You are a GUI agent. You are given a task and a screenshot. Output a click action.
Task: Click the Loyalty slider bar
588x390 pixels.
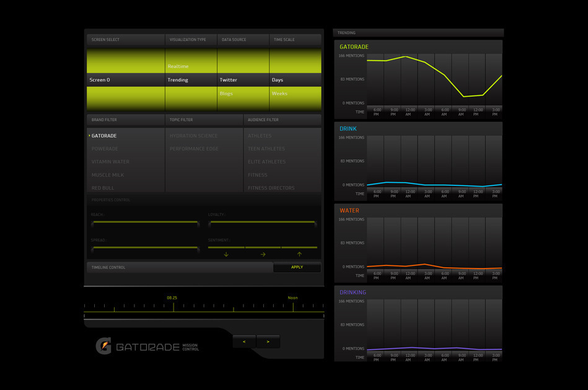[263, 222]
